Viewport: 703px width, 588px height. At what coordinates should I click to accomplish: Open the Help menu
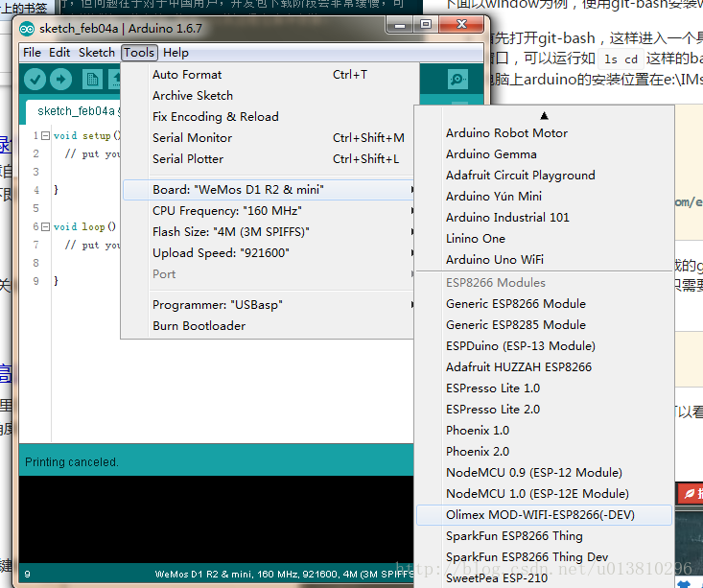[x=176, y=53]
